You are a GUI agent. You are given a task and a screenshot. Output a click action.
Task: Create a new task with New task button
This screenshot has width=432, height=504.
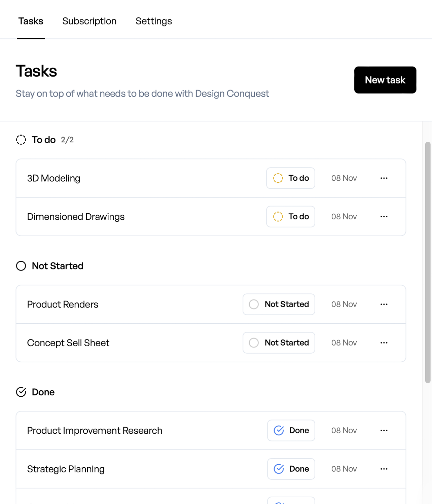click(x=385, y=80)
